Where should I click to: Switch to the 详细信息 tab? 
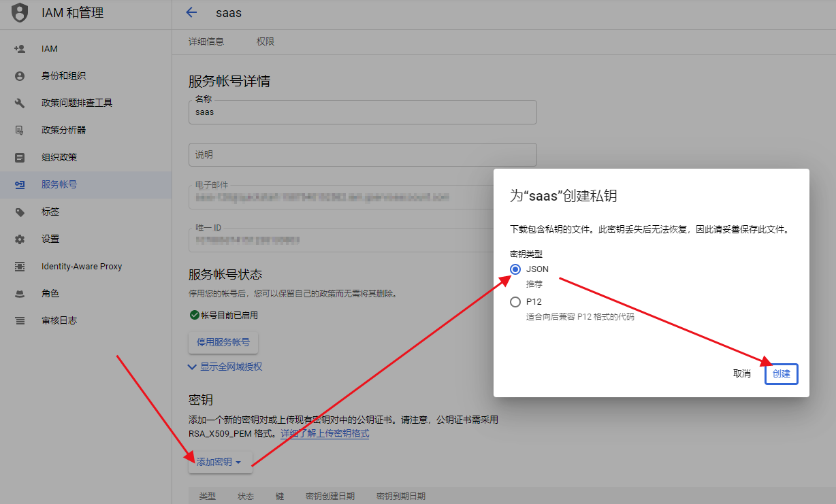point(206,41)
